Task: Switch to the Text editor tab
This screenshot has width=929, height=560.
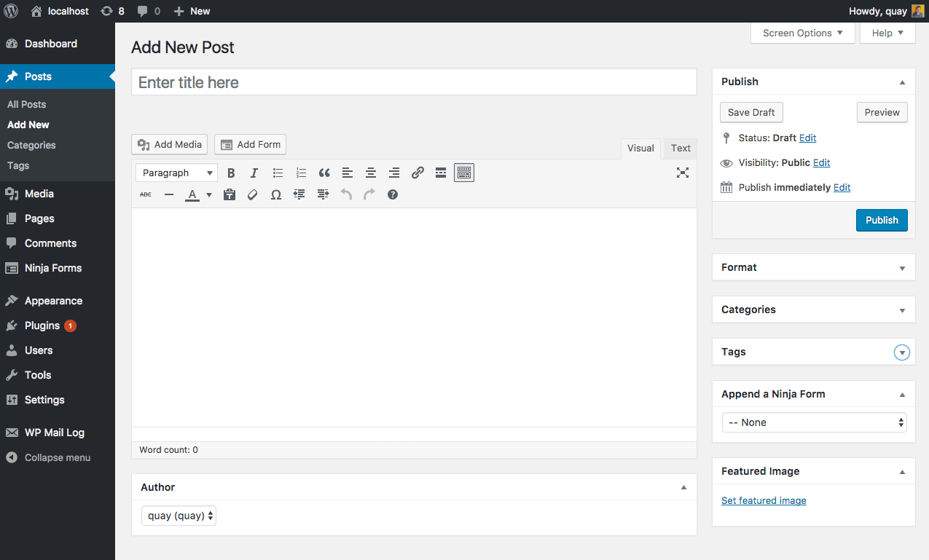Action: click(681, 149)
